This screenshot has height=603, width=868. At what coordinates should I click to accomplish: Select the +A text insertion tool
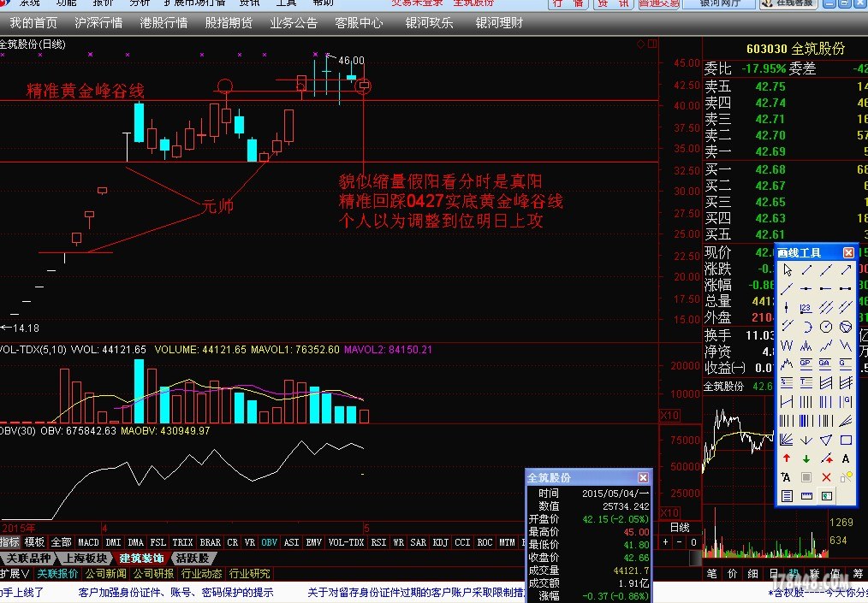click(787, 477)
